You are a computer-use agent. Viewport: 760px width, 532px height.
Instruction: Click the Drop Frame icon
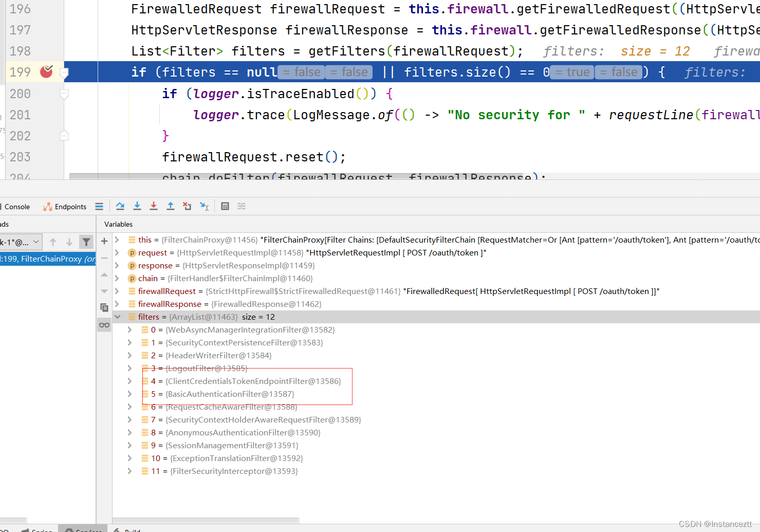(x=187, y=206)
